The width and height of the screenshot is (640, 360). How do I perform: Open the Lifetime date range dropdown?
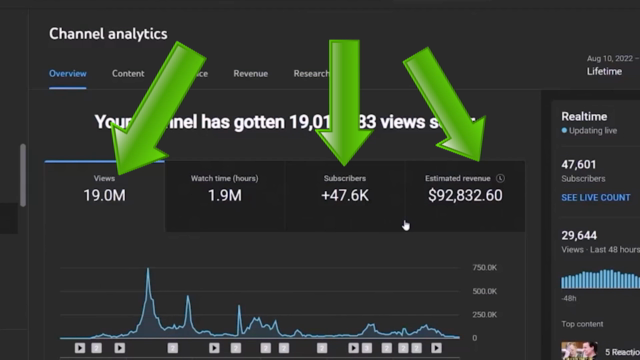coord(604,71)
